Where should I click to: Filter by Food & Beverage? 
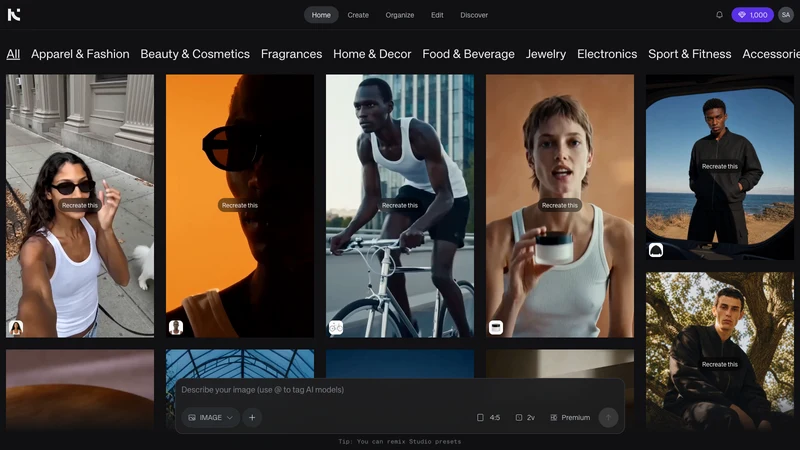468,54
